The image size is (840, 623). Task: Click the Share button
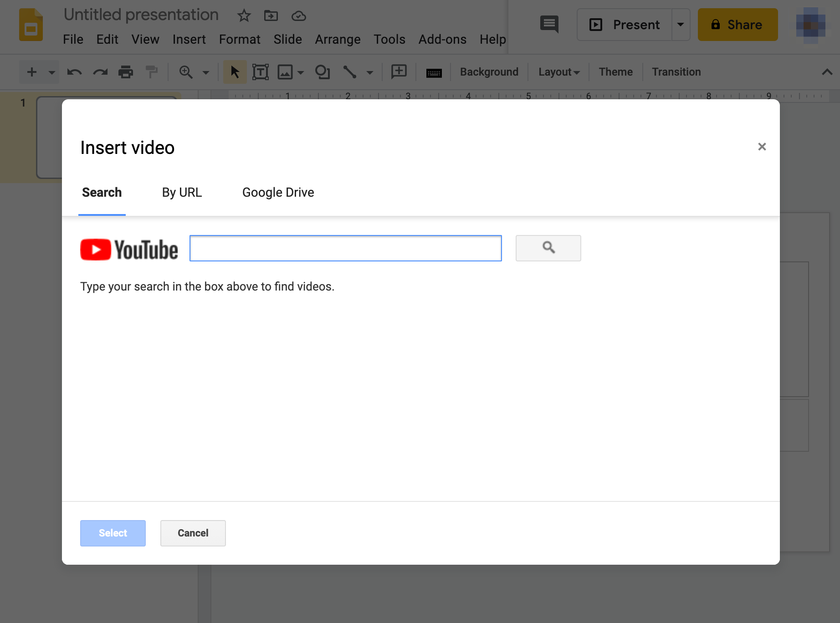pos(738,25)
